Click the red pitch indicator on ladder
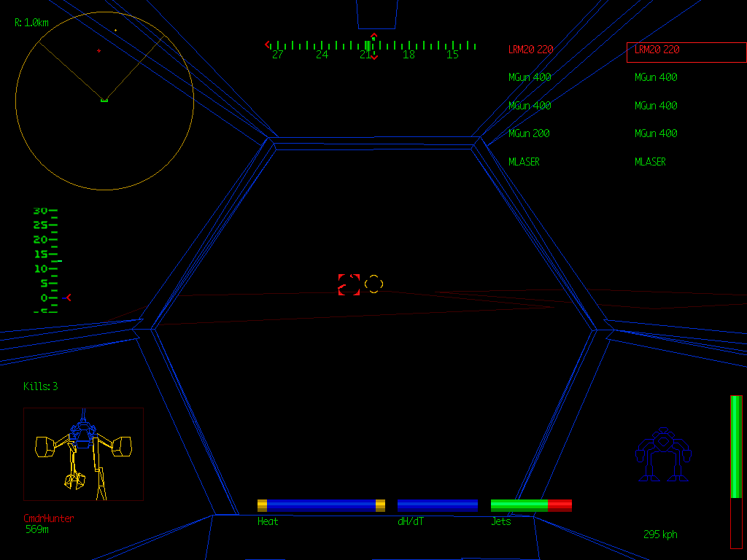 click(68, 297)
